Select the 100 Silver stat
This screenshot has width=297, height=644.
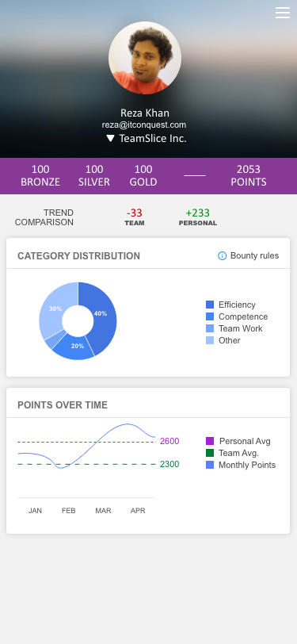point(94,176)
